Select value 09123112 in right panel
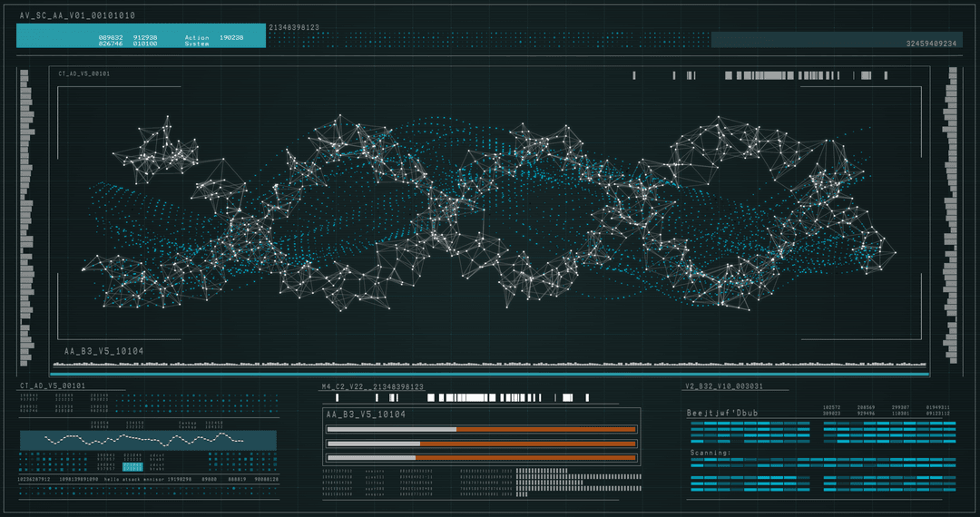This screenshot has height=517, width=980. [x=937, y=414]
